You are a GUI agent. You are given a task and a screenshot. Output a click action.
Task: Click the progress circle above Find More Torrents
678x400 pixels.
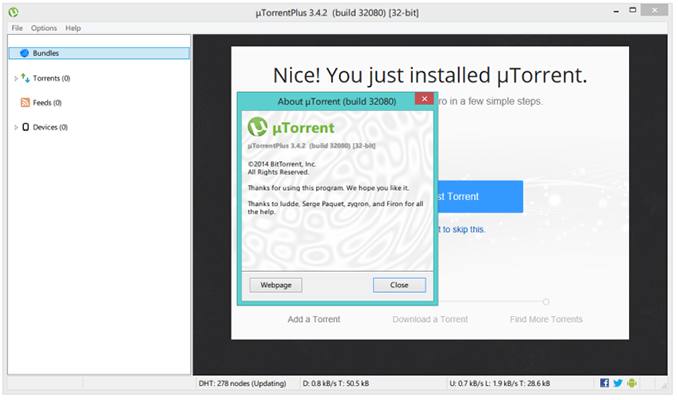[x=546, y=301]
